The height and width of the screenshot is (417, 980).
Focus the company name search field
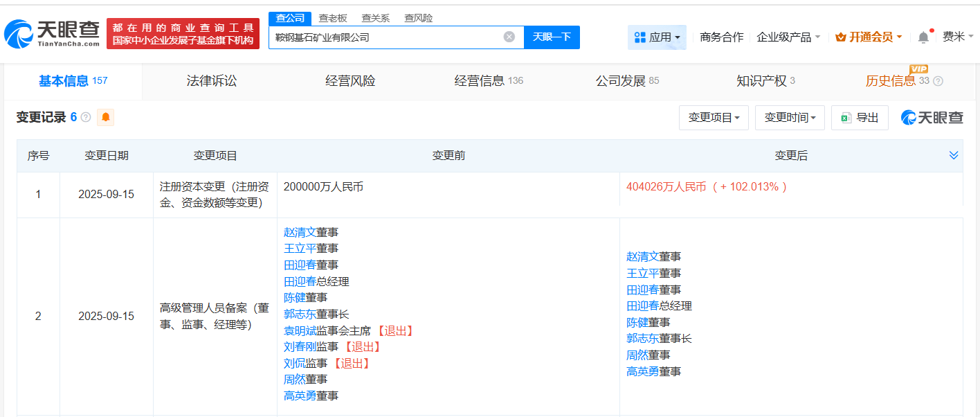pos(384,37)
